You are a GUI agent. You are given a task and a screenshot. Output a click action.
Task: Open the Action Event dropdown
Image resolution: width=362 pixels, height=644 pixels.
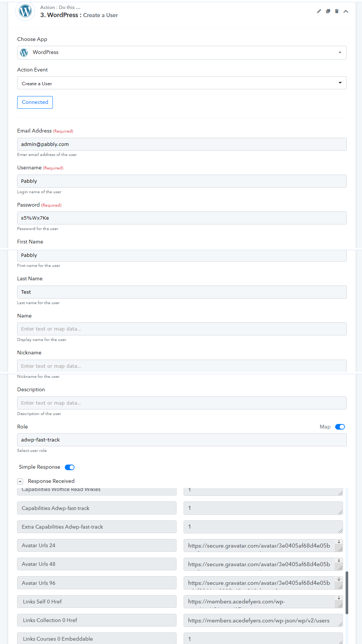point(340,83)
